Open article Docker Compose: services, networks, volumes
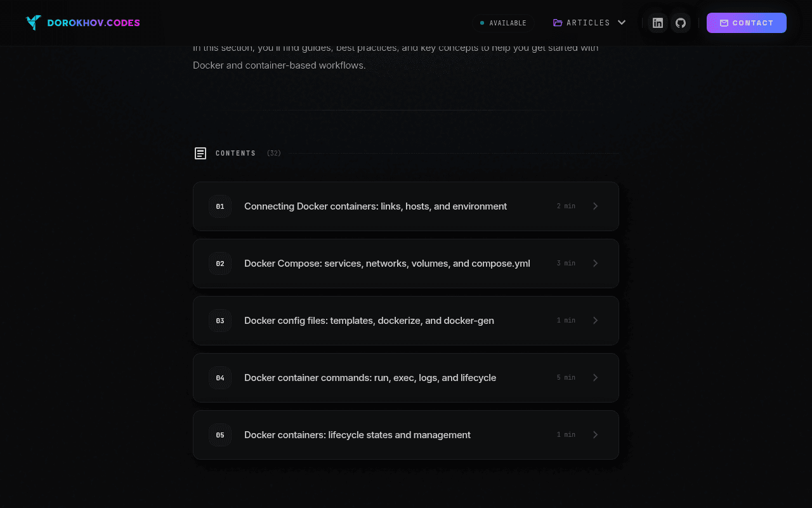 click(406, 264)
